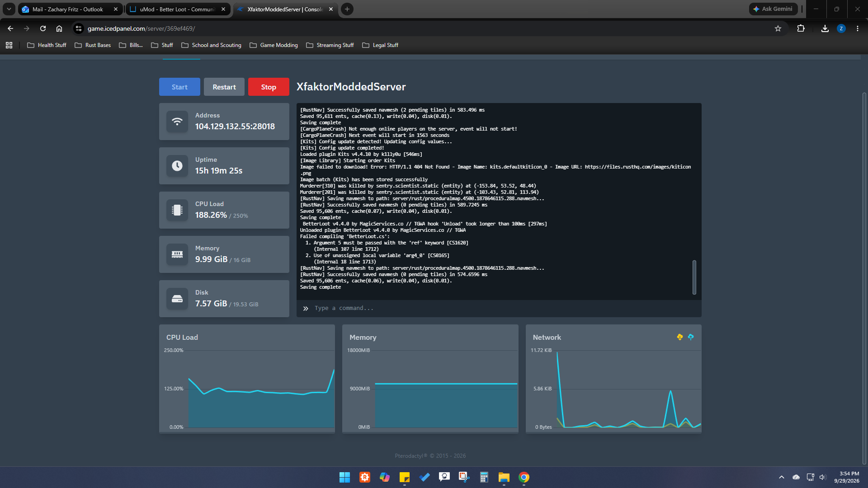This screenshot has width=868, height=488.
Task: Open the School and Scouting bookmark folder
Action: coord(212,45)
